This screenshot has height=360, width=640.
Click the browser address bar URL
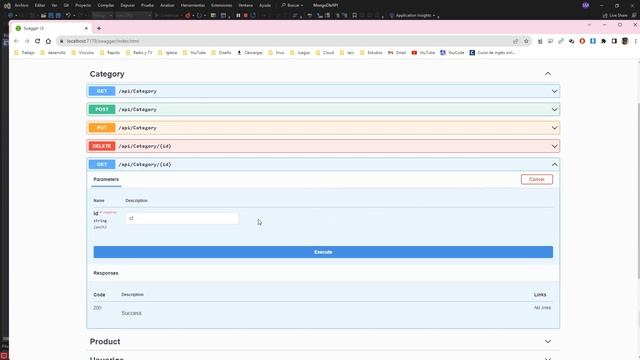[x=103, y=41]
